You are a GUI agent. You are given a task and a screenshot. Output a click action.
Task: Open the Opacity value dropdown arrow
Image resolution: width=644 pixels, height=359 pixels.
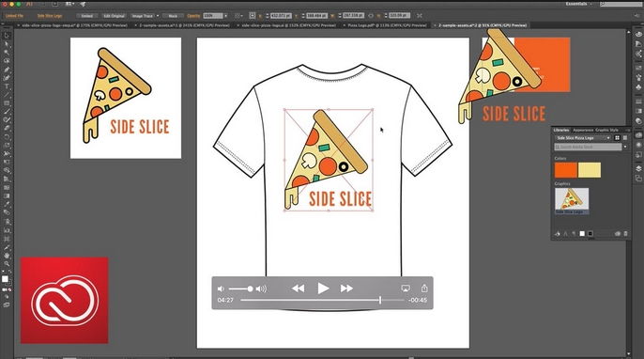[225, 16]
